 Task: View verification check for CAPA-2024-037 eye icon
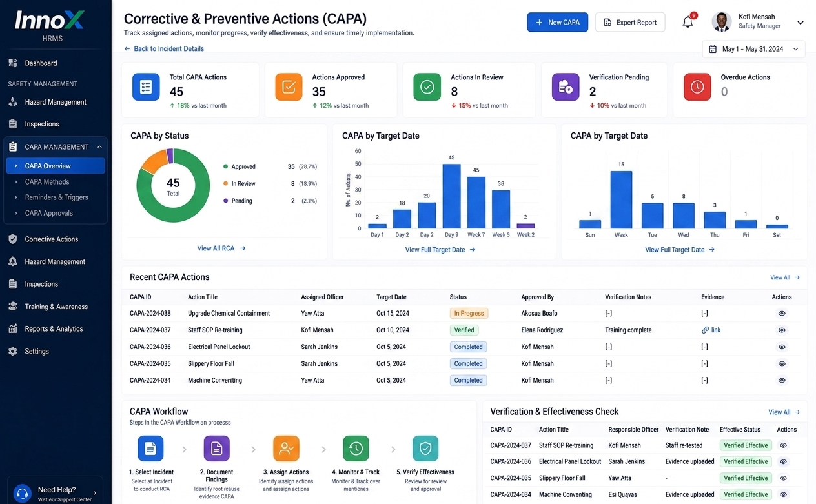(784, 445)
